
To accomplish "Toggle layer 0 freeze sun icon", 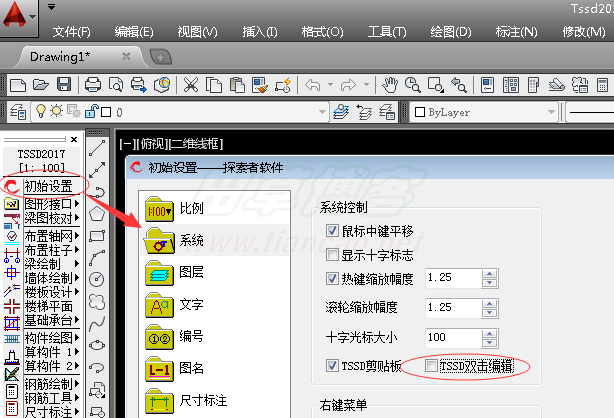I will pos(56,111).
